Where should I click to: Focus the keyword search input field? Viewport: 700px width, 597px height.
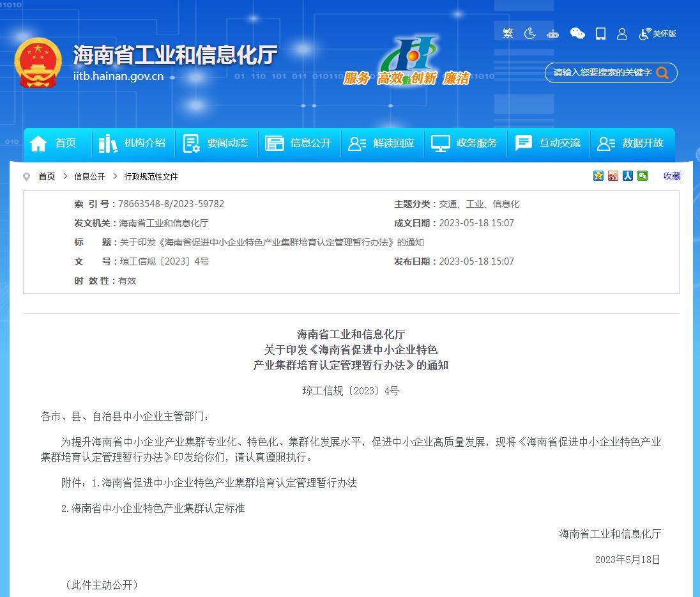coord(600,73)
